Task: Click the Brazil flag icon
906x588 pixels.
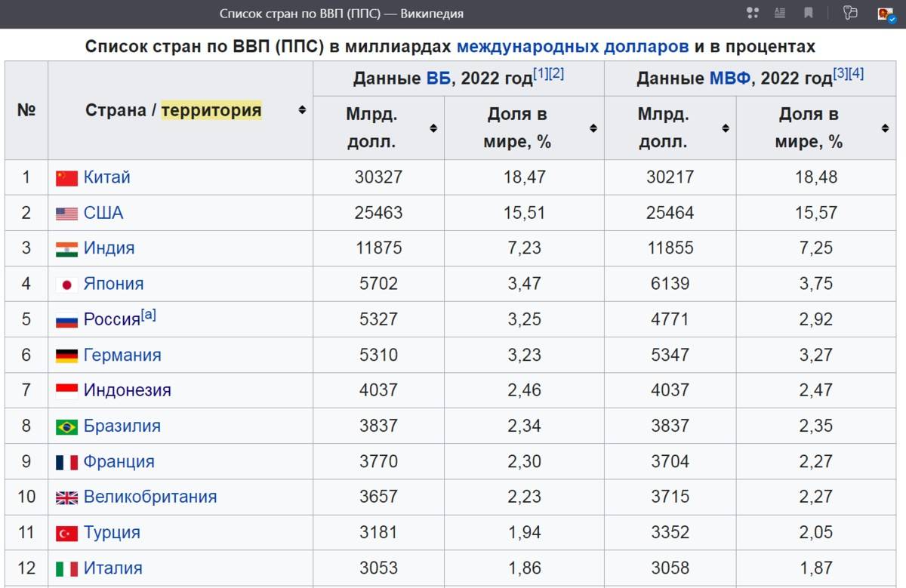Action: (x=66, y=426)
